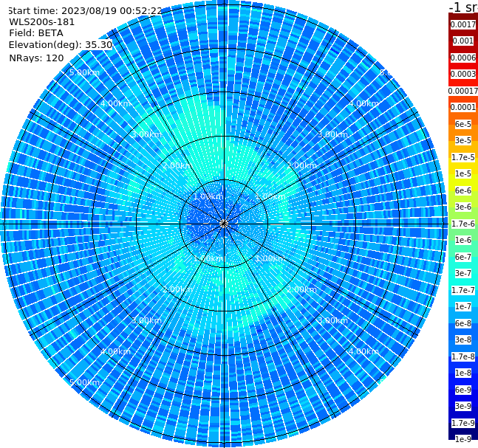Click the 'Field: BETA' label
478x448 pixels.
(36, 33)
